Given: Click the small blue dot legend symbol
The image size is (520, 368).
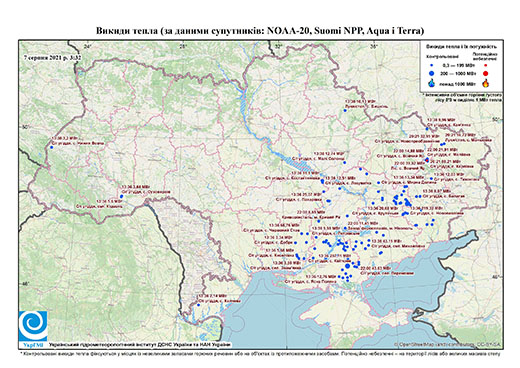Looking at the screenshot, I should click(x=432, y=65).
